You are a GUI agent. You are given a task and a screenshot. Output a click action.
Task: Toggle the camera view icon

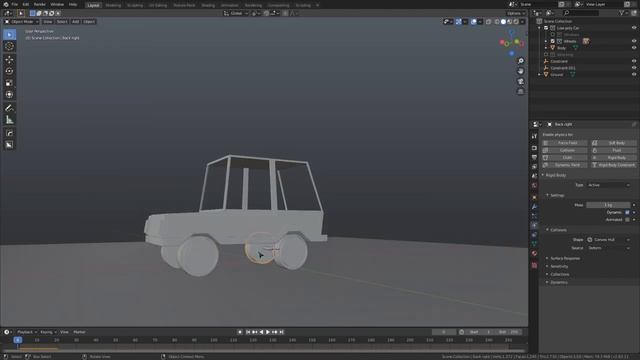tap(520, 81)
